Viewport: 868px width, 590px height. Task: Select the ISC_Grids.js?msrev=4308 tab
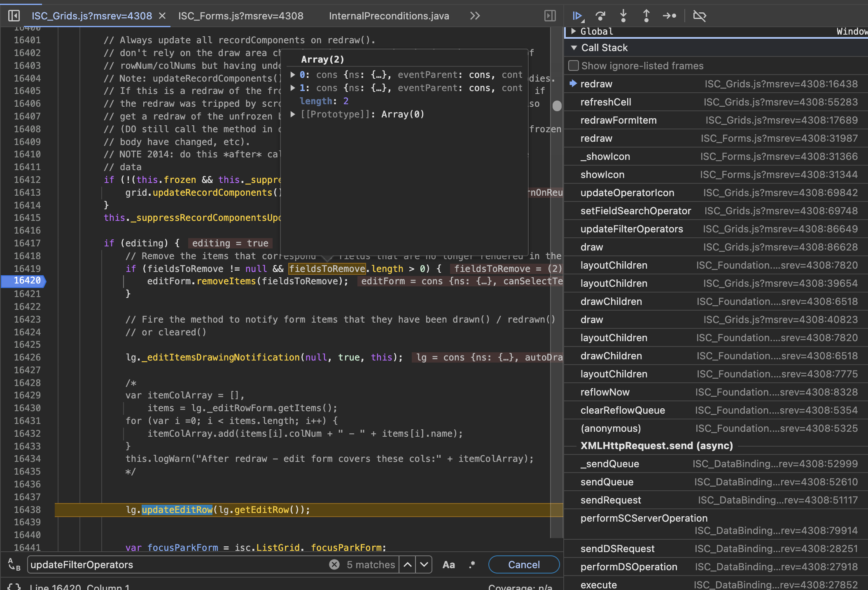coord(92,16)
